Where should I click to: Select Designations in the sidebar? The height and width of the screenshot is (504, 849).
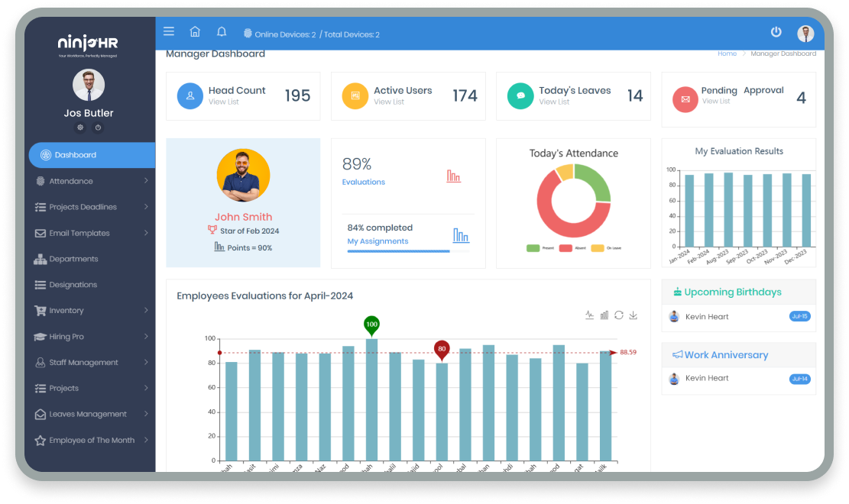73,285
